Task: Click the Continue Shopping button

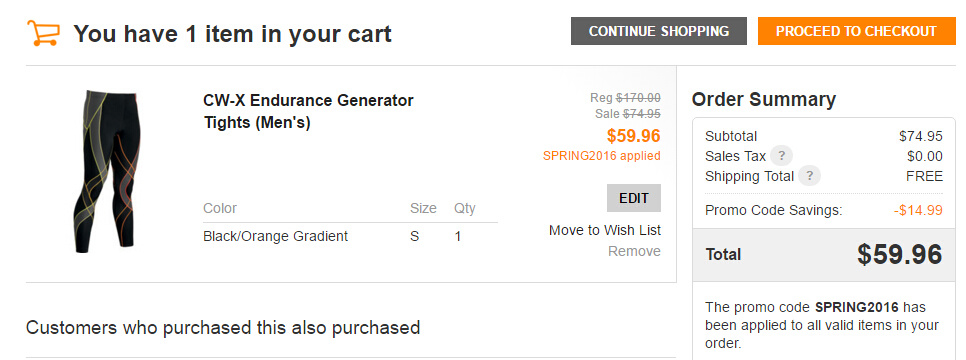Action: (659, 31)
